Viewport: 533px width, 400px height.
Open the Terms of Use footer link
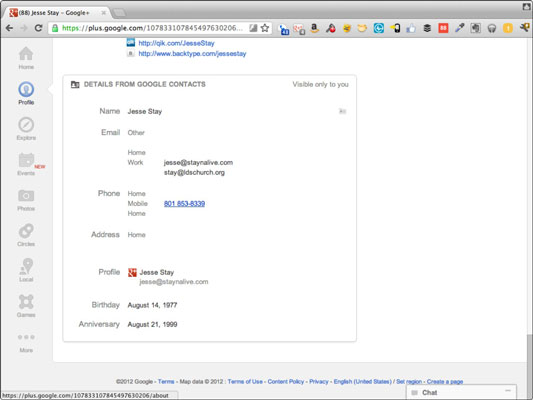pyautogui.click(x=245, y=382)
